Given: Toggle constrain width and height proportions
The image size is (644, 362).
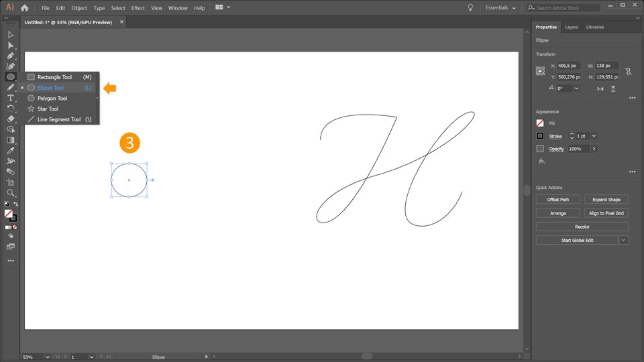Looking at the screenshot, I should coord(629,72).
